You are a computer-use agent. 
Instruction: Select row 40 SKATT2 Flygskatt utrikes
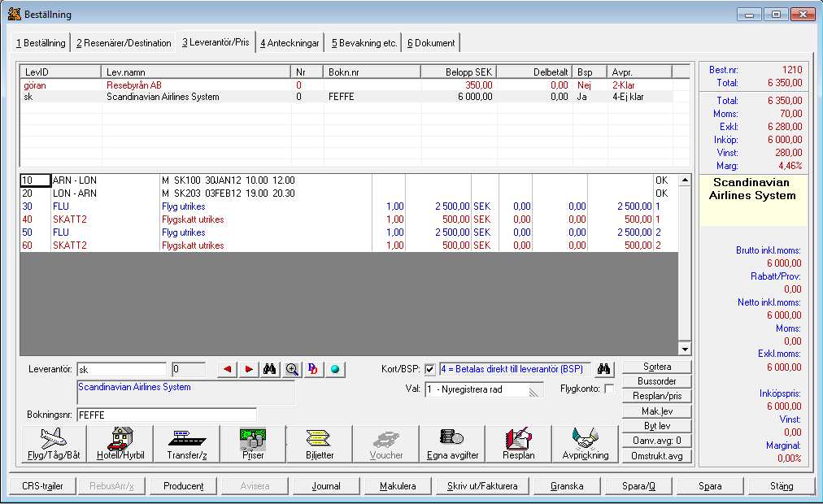349,219
